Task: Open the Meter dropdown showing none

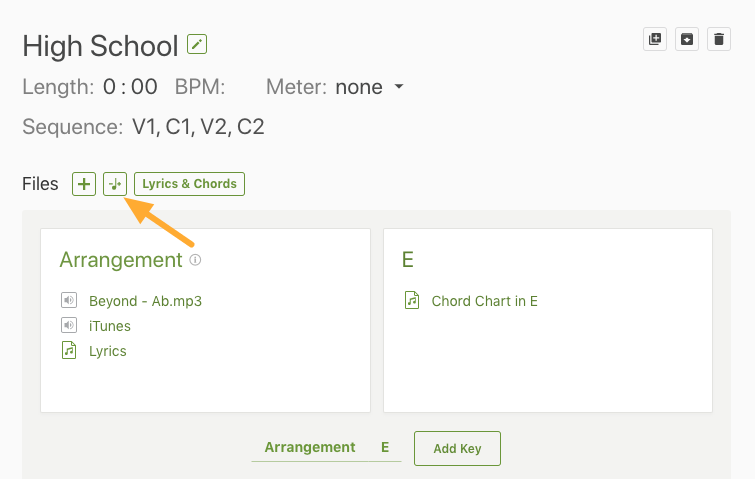Action: coord(369,87)
